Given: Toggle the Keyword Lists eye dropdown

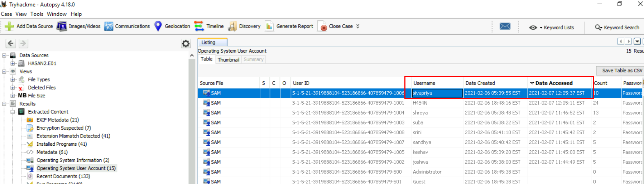Looking at the screenshot, I should pos(535,28).
